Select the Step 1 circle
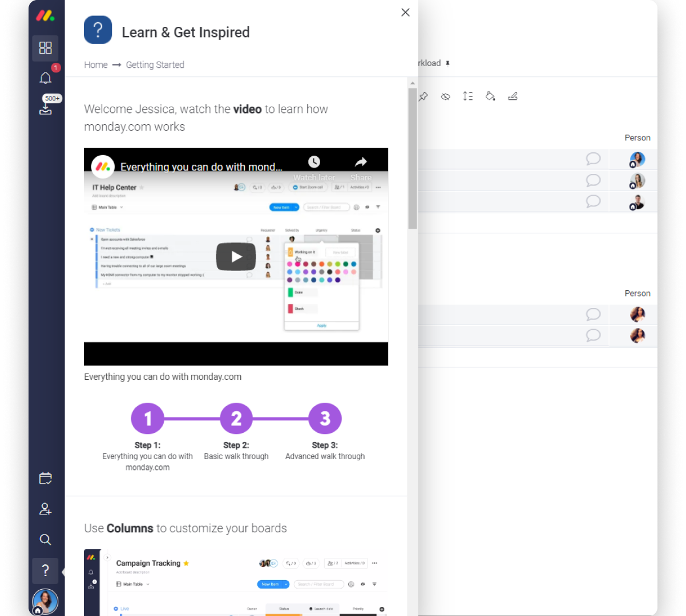Image resolution: width=686 pixels, height=616 pixels. click(148, 419)
